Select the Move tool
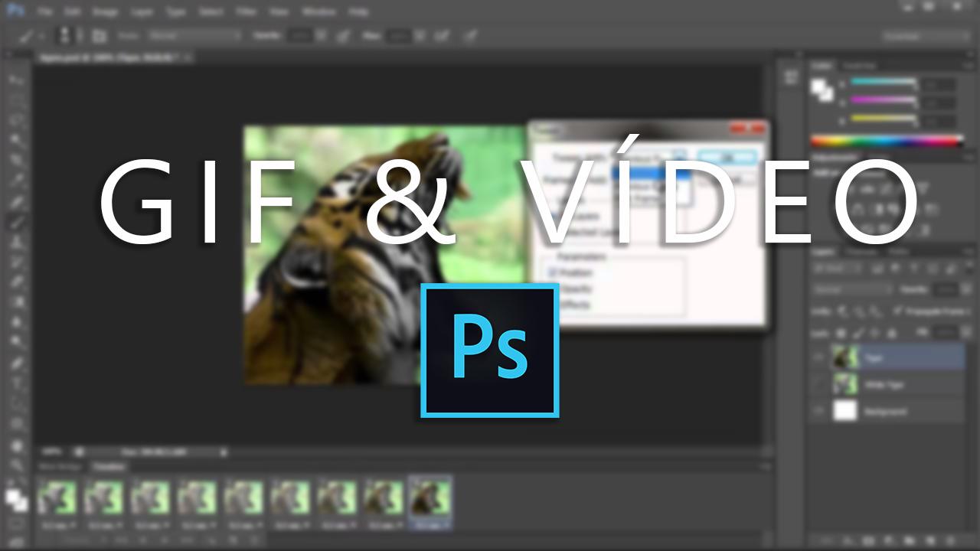Viewport: 980px width, 551px height. 16,80
